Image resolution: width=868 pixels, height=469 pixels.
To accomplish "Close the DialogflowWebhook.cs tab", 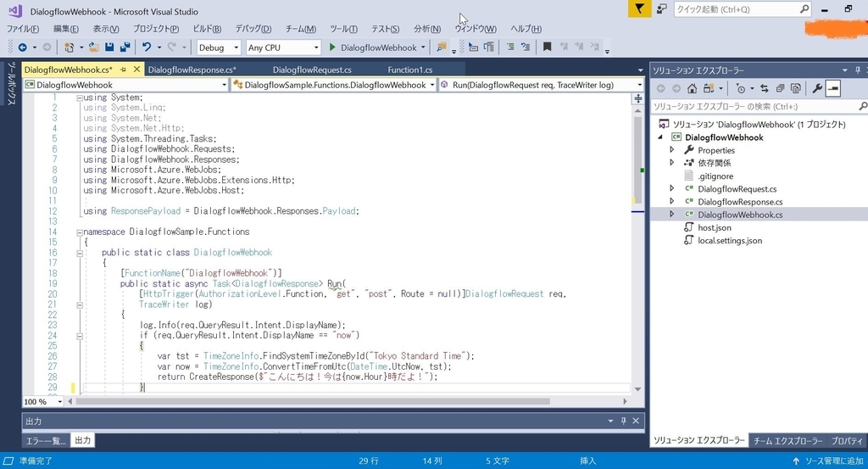I will [x=136, y=70].
